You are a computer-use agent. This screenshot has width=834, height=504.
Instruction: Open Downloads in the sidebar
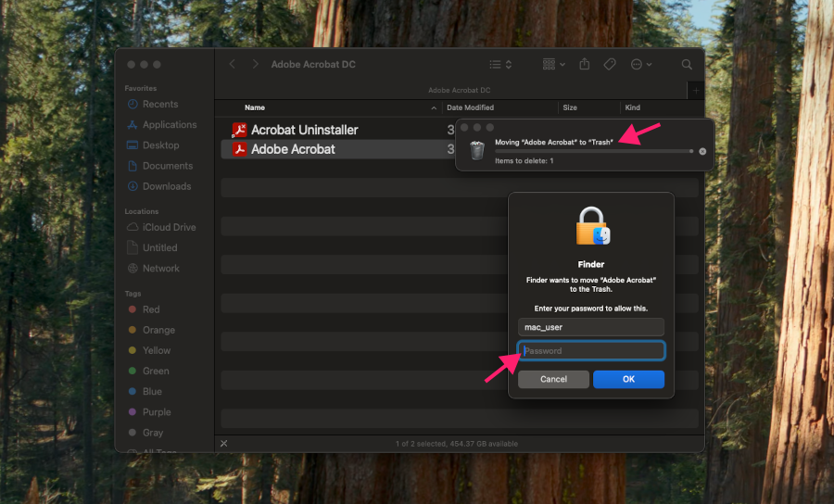(167, 186)
